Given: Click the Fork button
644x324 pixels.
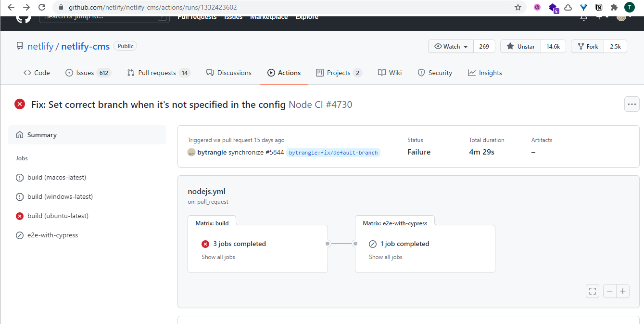Looking at the screenshot, I should pyautogui.click(x=587, y=46).
